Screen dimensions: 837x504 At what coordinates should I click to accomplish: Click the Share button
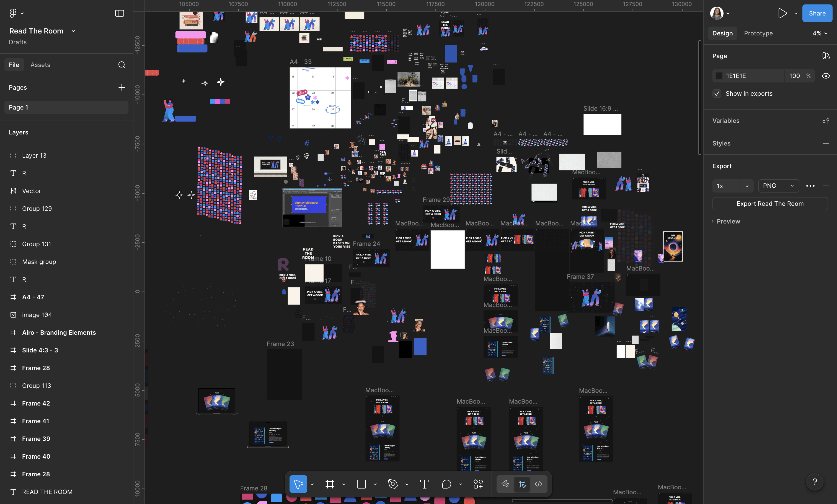[x=817, y=14]
